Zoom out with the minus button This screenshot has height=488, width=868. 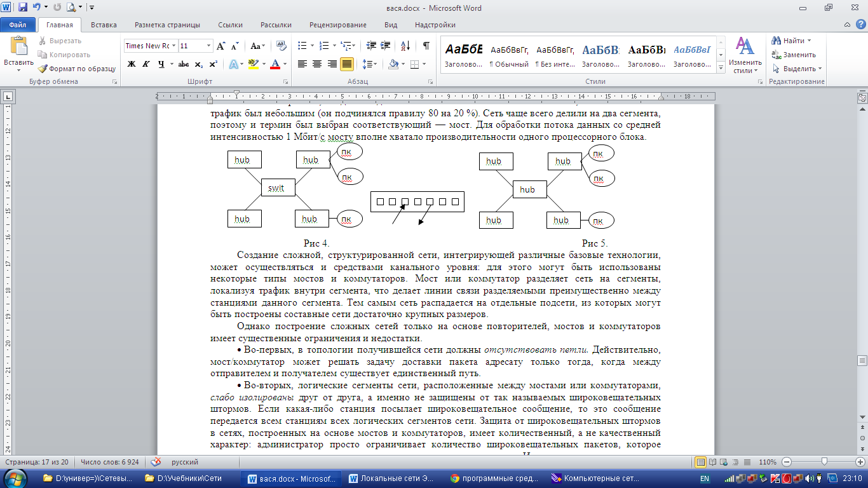(x=787, y=462)
